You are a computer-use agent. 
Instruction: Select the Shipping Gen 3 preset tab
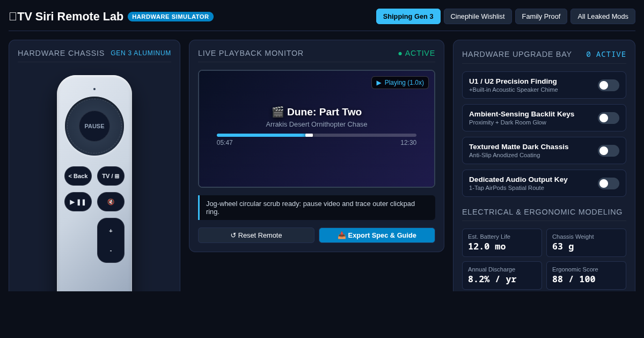408,16
